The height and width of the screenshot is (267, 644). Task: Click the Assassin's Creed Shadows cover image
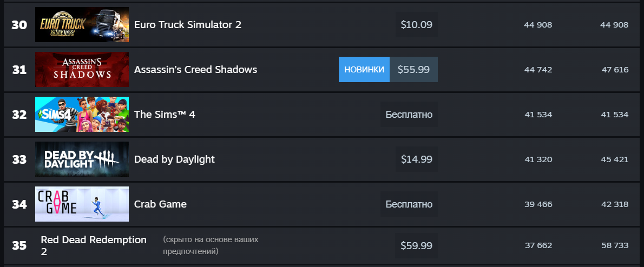82,69
